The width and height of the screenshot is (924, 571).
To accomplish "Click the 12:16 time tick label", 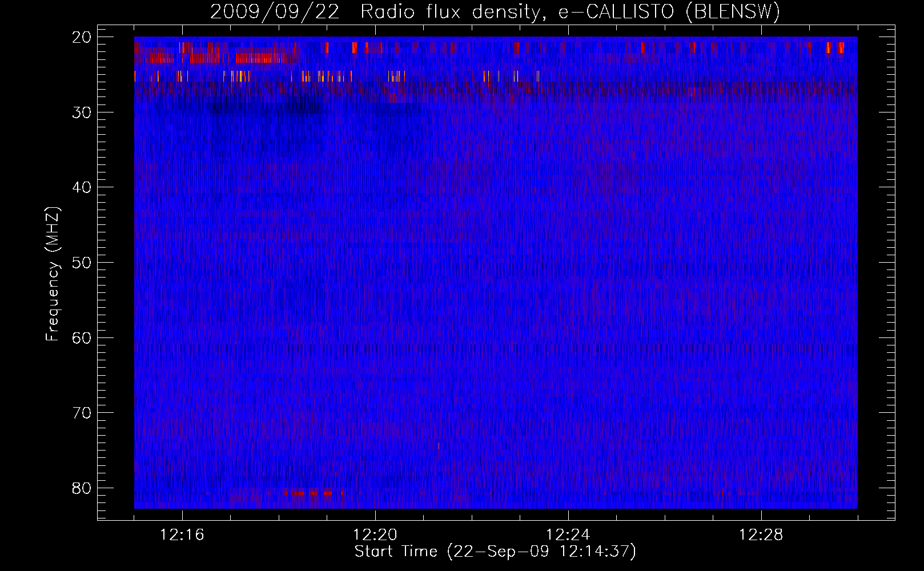I will click(x=182, y=535).
